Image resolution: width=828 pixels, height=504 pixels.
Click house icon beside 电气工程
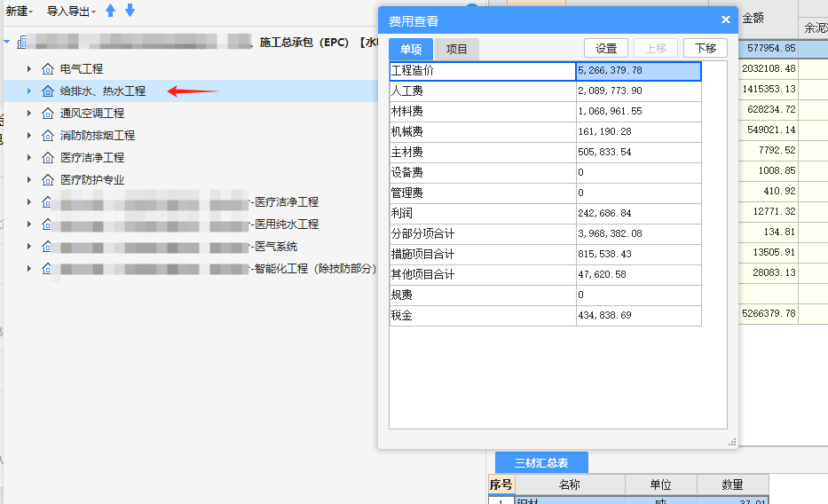click(x=48, y=69)
